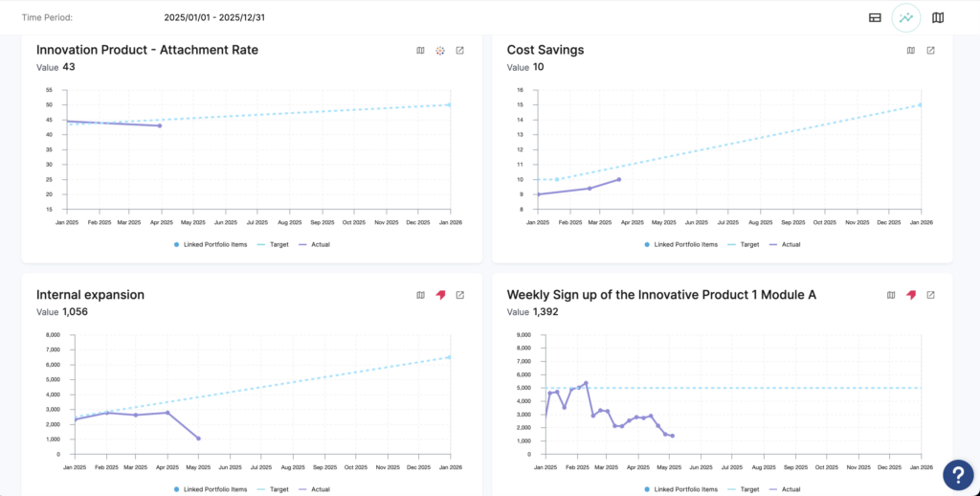Click the map icon on Cost Savings card

pyautogui.click(x=910, y=51)
